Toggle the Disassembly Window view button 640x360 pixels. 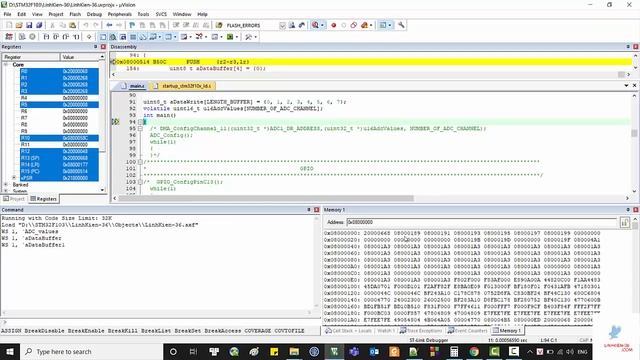[x=113, y=37]
